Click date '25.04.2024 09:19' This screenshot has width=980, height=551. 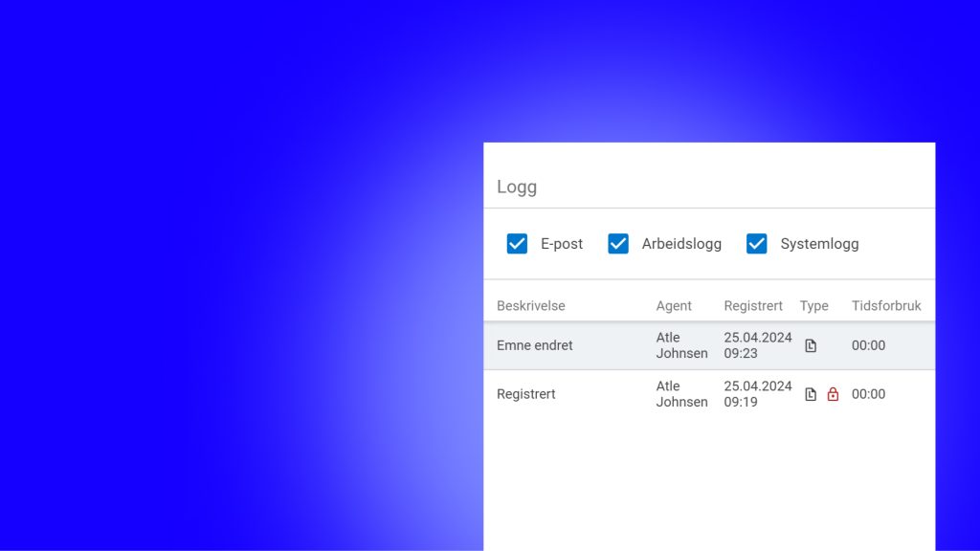[x=758, y=394]
